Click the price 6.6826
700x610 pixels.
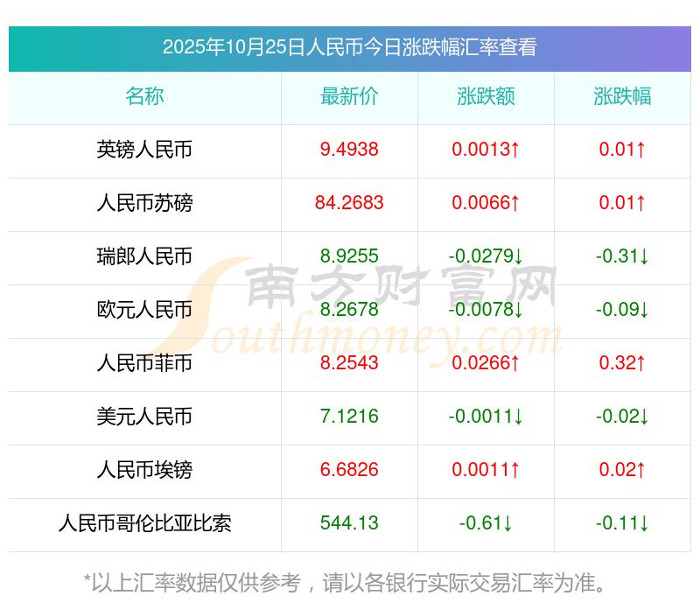[x=349, y=470]
